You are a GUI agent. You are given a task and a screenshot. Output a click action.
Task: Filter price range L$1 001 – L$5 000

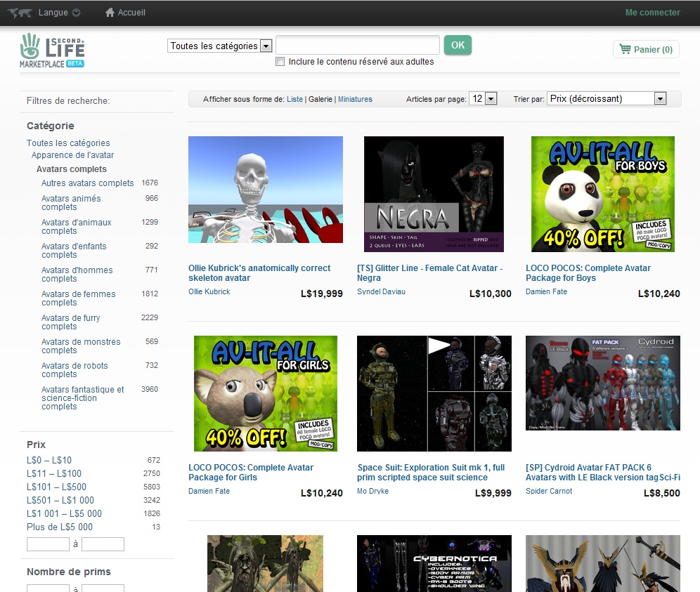click(64, 513)
